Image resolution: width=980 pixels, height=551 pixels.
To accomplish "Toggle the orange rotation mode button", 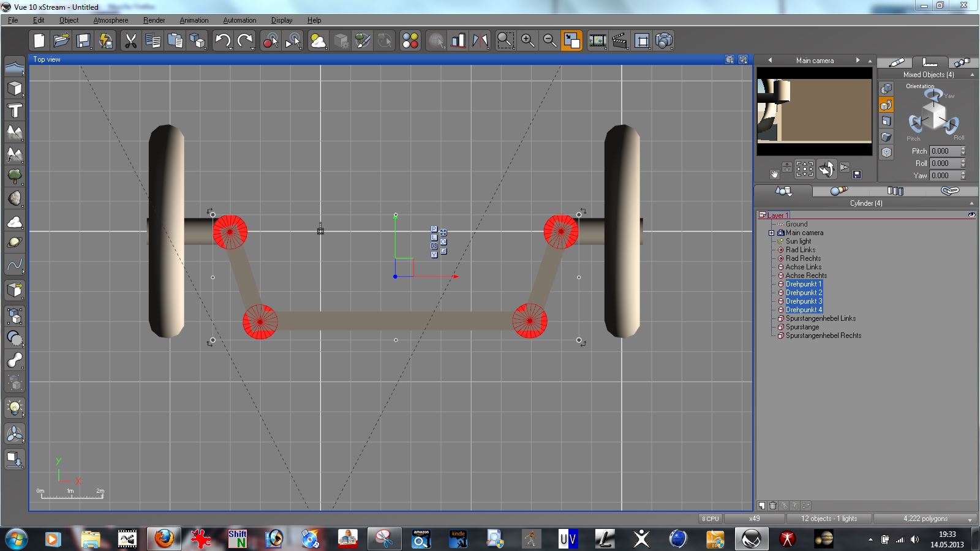I will pos(886,105).
